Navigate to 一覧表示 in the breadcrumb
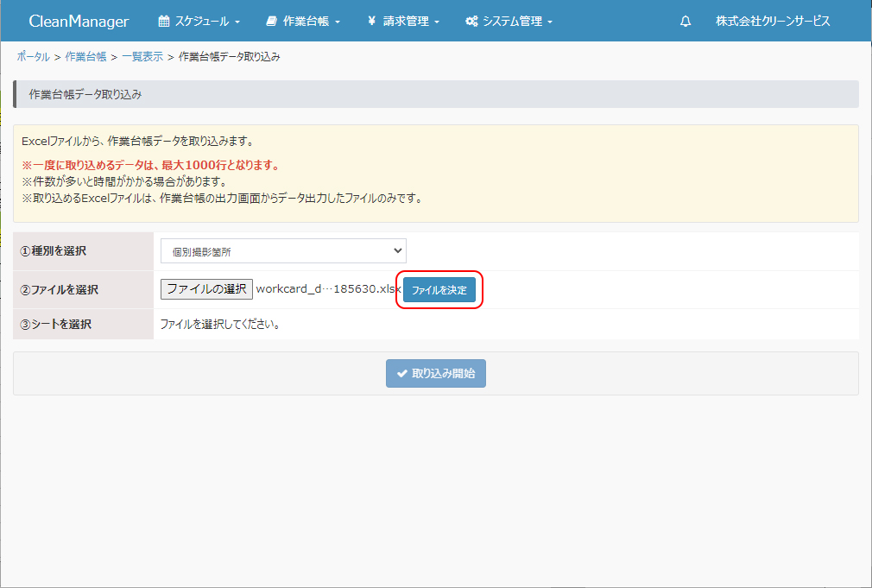The width and height of the screenshot is (872, 588). 142,57
